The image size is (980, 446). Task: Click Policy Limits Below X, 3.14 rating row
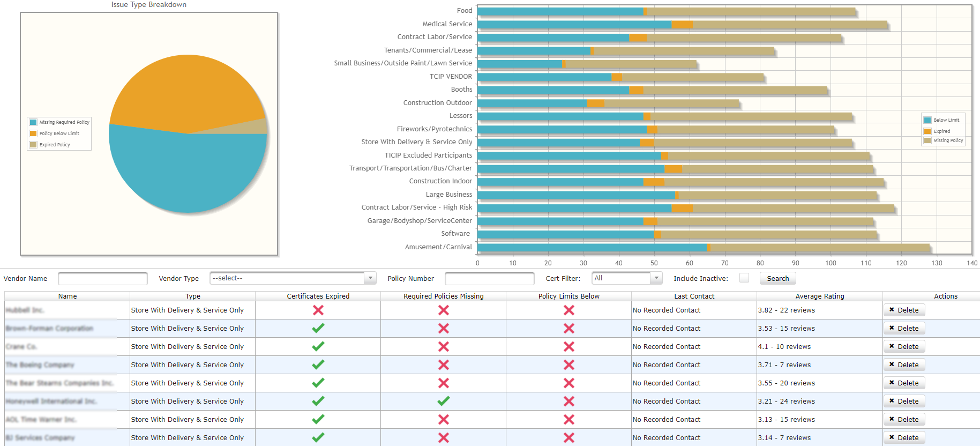[x=569, y=437]
